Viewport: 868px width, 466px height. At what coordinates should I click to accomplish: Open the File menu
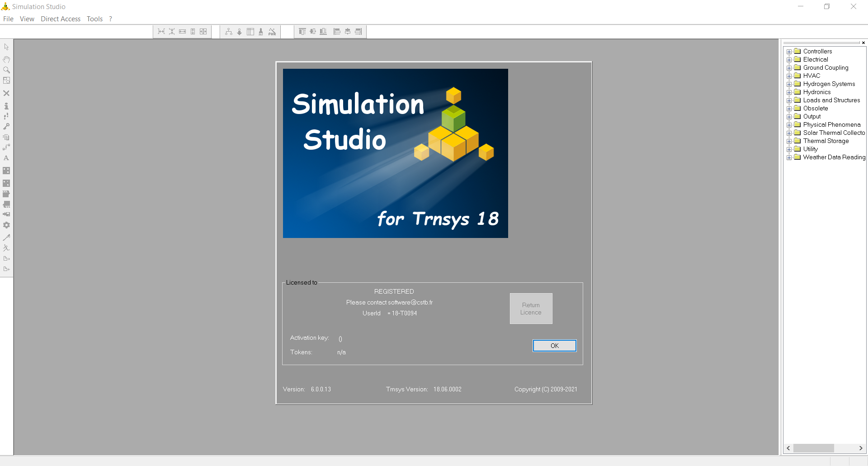(x=8, y=19)
